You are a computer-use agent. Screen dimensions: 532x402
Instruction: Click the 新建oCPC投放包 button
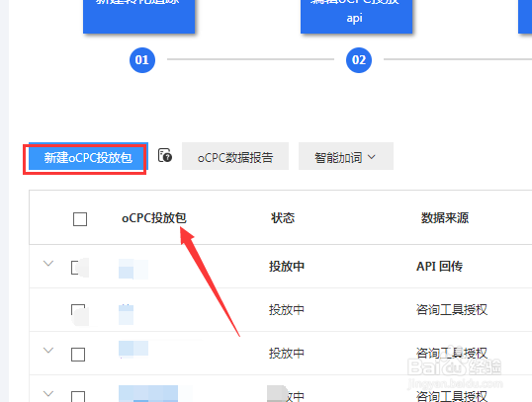[x=88, y=157]
